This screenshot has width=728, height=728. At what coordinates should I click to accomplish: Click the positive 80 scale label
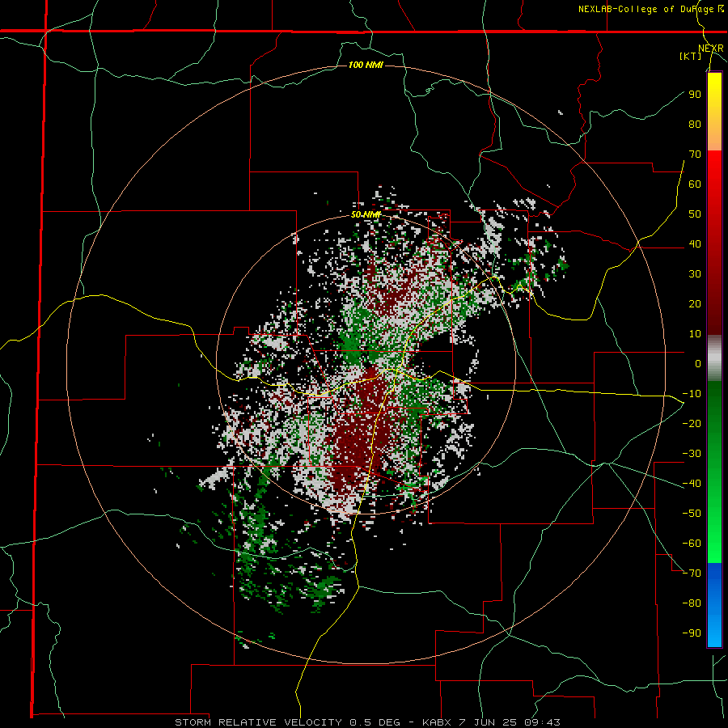[695, 124]
